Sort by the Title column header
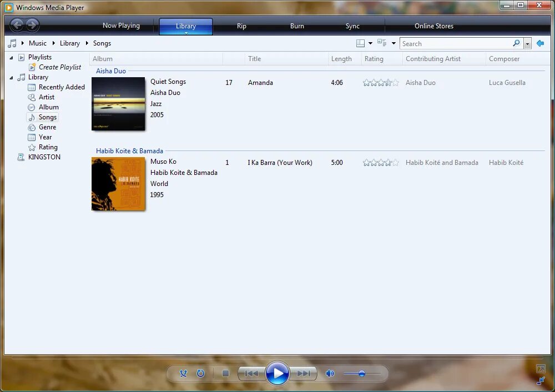 coord(286,59)
